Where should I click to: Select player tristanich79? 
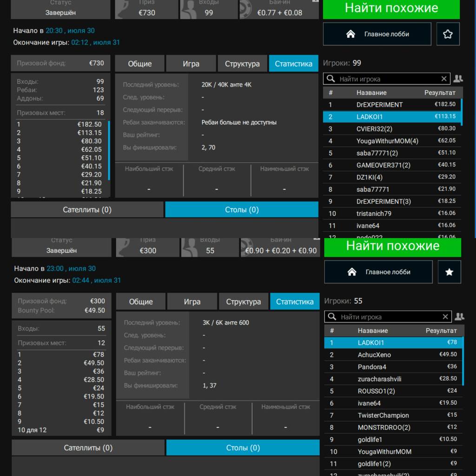[x=391, y=213]
